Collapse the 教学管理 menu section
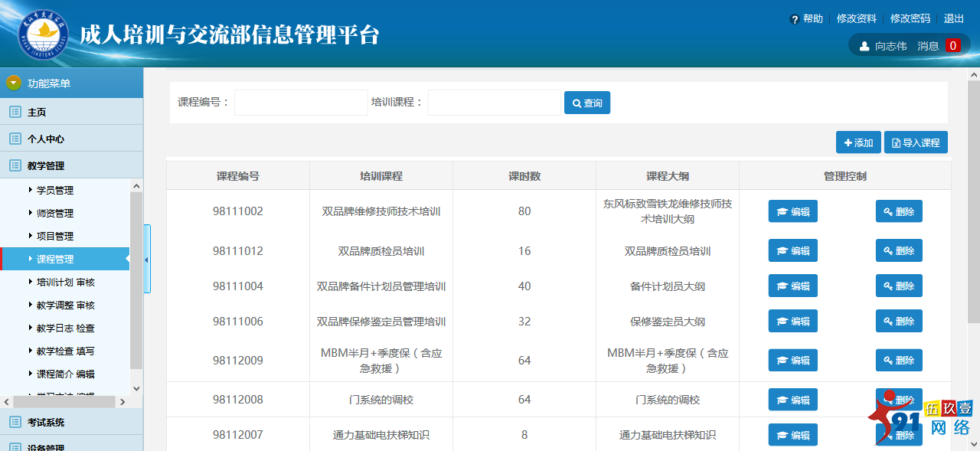Image resolution: width=980 pixels, height=451 pixels. [x=46, y=165]
